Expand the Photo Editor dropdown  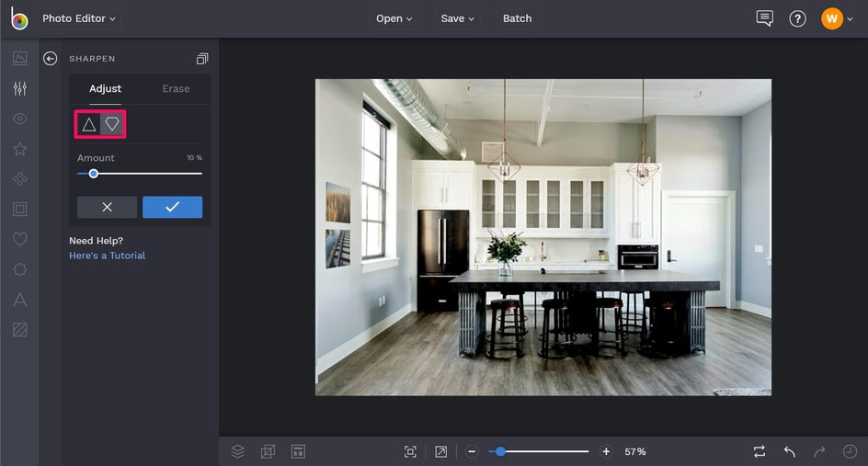(x=79, y=18)
